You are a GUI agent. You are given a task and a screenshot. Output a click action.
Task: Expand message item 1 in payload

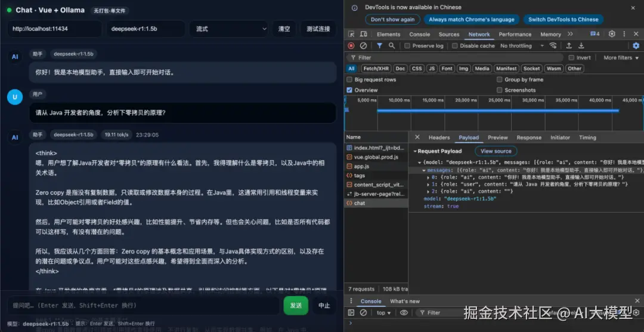click(428, 185)
